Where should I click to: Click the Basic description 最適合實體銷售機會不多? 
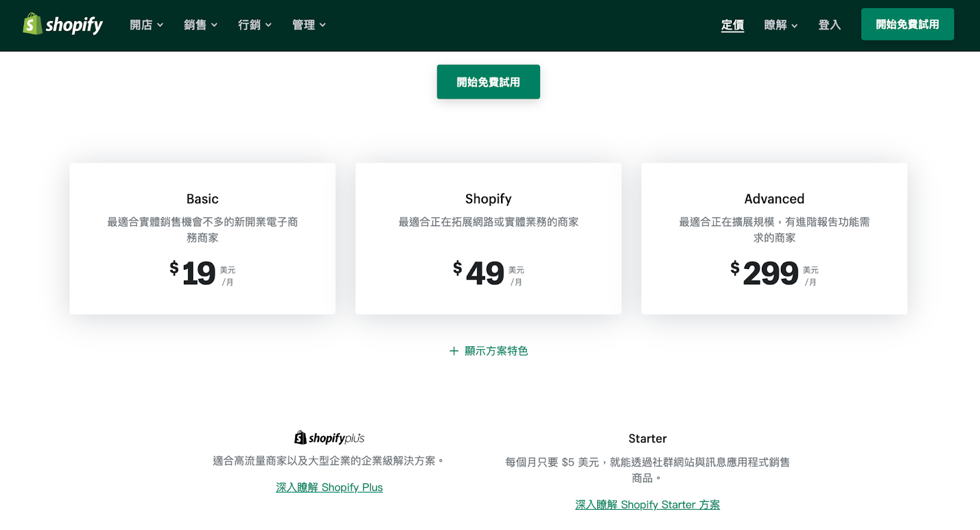tap(203, 230)
